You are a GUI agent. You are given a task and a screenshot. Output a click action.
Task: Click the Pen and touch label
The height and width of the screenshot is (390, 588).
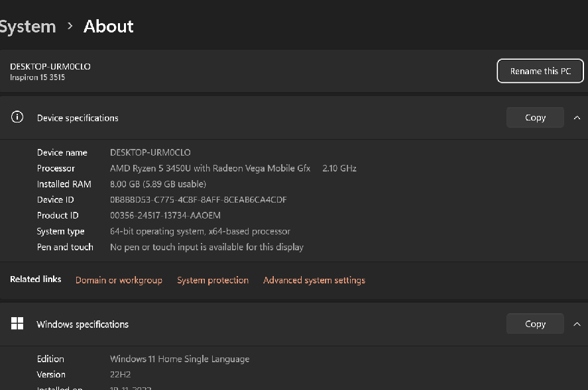(x=65, y=247)
